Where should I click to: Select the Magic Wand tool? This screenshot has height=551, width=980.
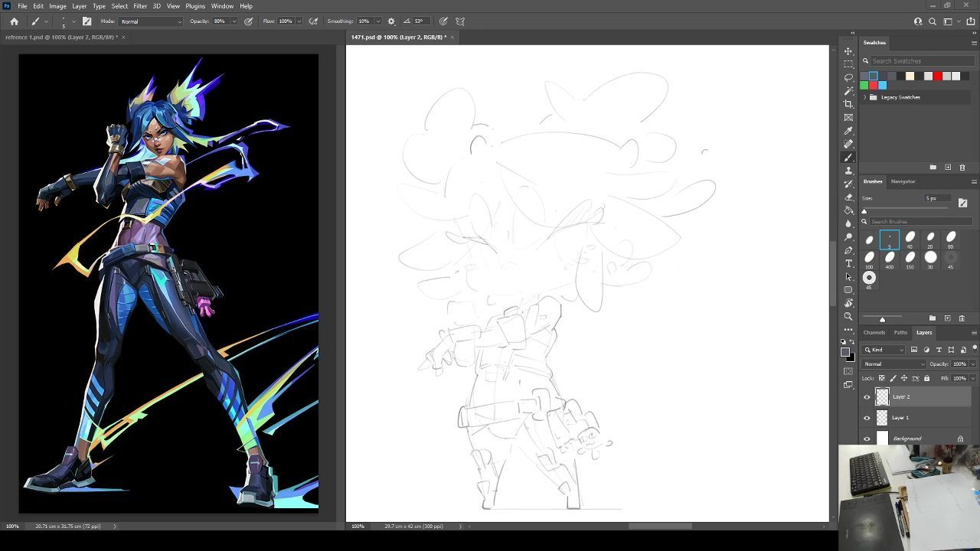coord(848,91)
